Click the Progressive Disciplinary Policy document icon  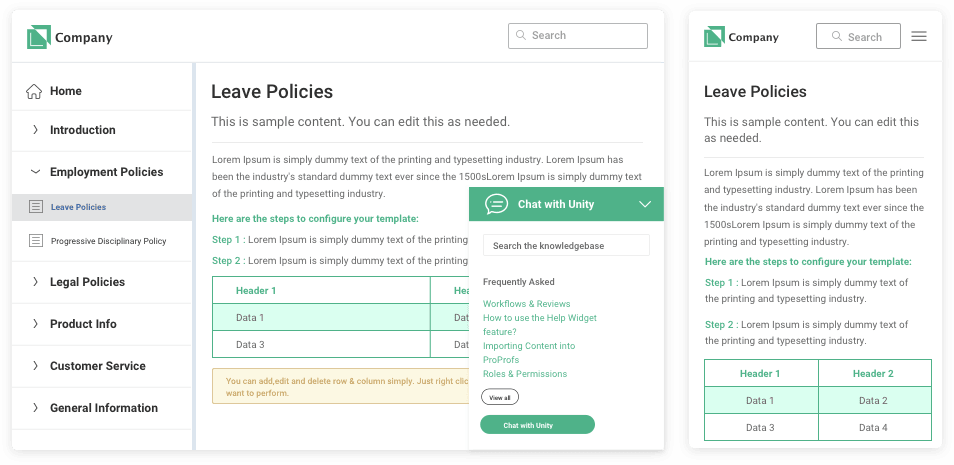point(37,240)
